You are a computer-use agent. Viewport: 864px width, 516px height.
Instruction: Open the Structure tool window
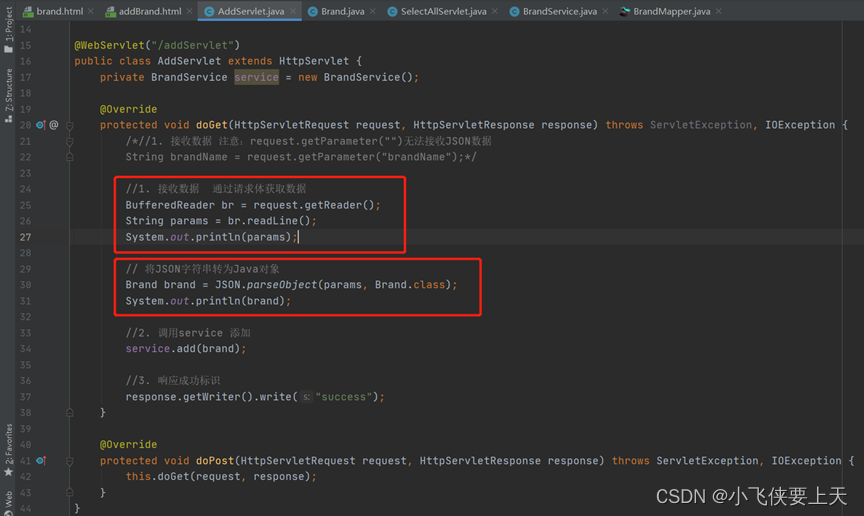click(8, 95)
